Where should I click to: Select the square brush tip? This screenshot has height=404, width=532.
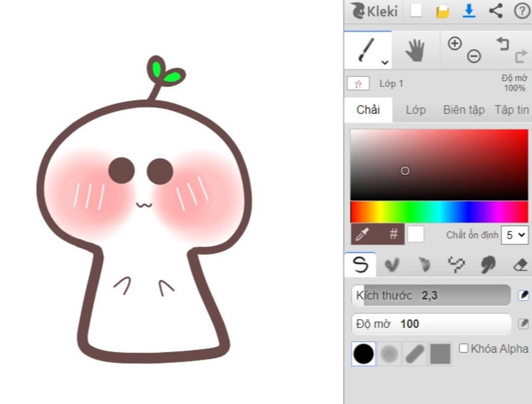coord(441,354)
